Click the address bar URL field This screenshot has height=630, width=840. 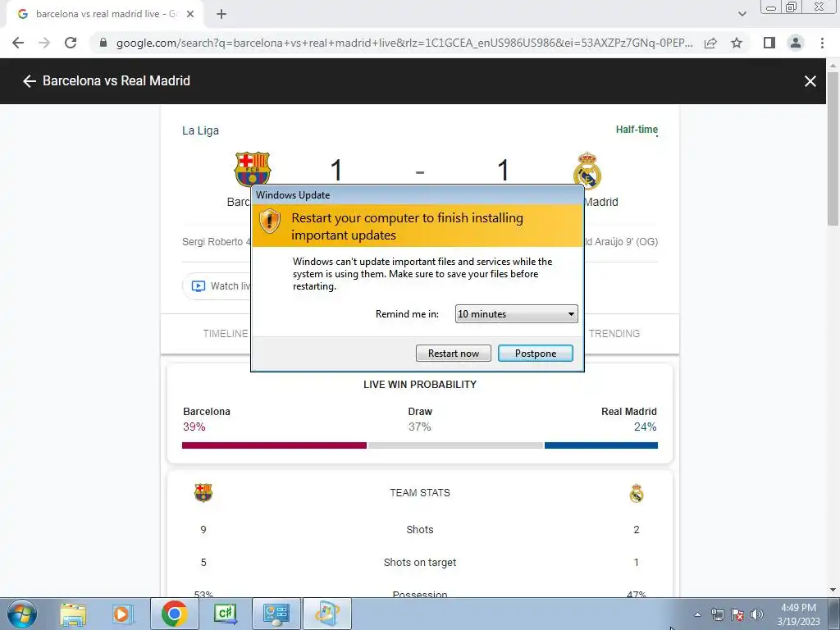pos(404,43)
